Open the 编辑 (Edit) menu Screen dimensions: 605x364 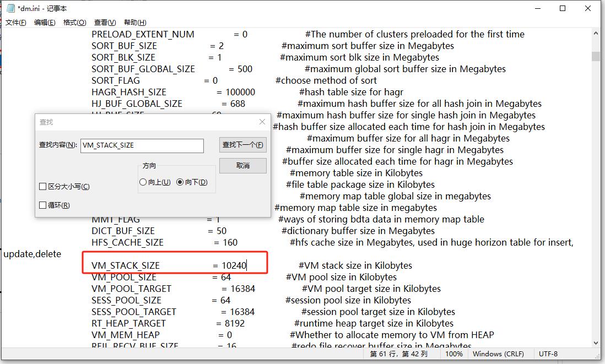coord(44,22)
